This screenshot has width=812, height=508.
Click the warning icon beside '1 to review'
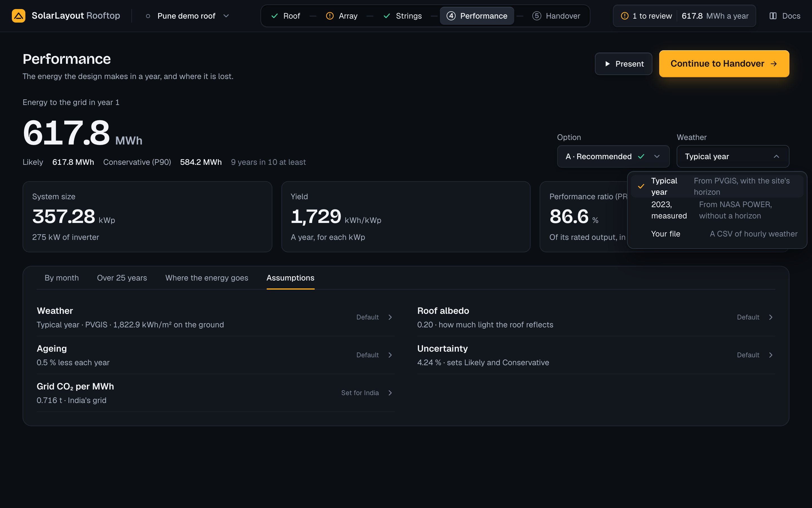pos(625,16)
